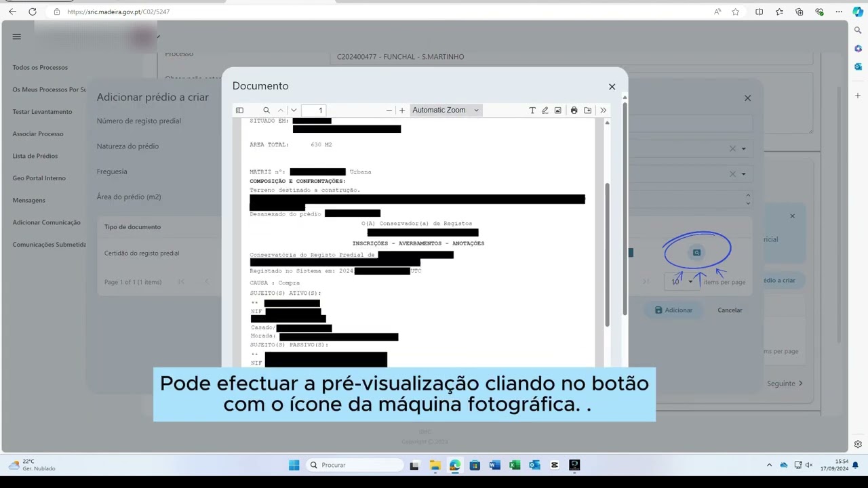Click the Tipo de documento column header
The height and width of the screenshot is (488, 868).
[x=132, y=227]
